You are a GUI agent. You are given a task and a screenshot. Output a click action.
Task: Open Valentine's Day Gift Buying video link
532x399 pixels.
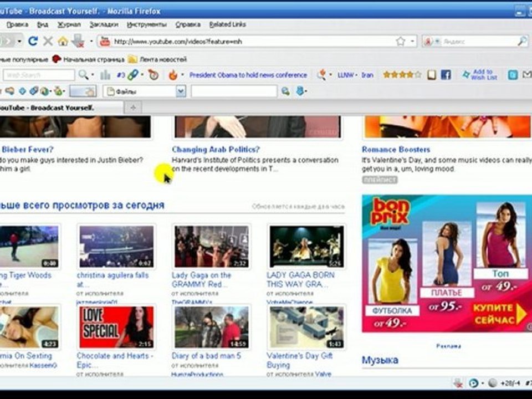pos(300,360)
